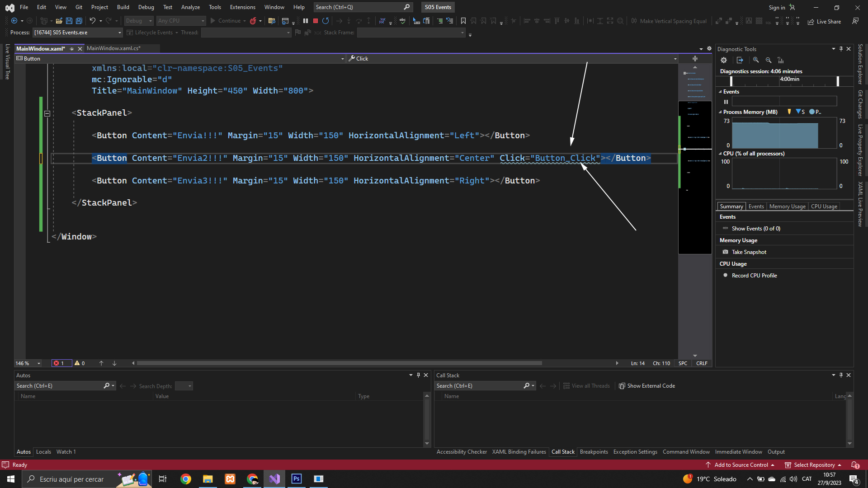Toggle Show External Code in Call Stack

pos(647,386)
